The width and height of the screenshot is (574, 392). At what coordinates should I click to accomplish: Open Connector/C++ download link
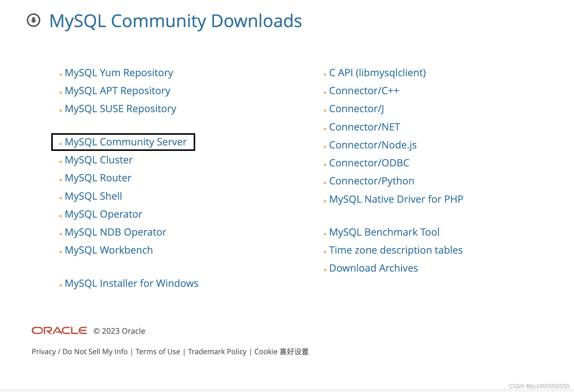(364, 91)
